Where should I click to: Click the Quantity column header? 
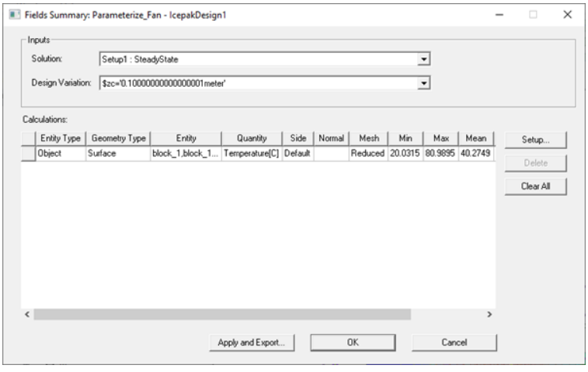(x=252, y=138)
